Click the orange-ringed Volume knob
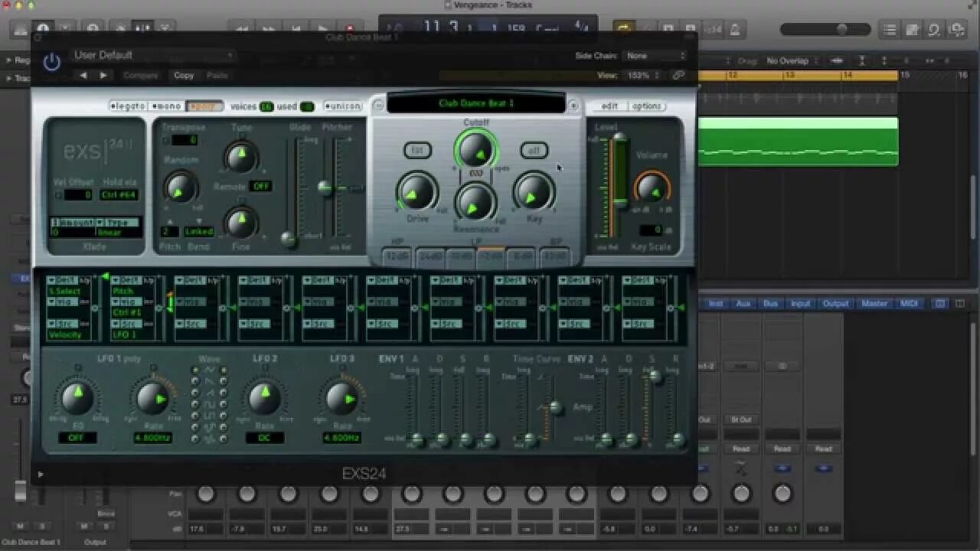The height and width of the screenshot is (551, 980). (652, 188)
